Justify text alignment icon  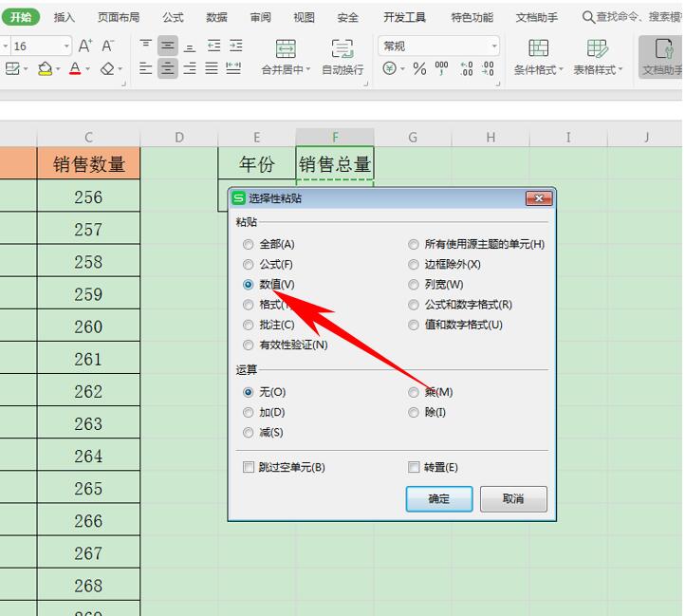[x=212, y=68]
